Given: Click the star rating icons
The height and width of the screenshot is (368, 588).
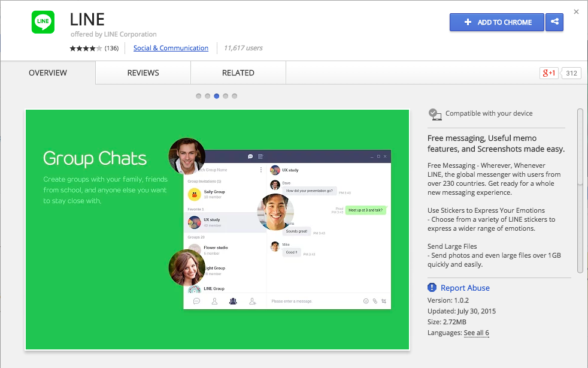Looking at the screenshot, I should (86, 48).
